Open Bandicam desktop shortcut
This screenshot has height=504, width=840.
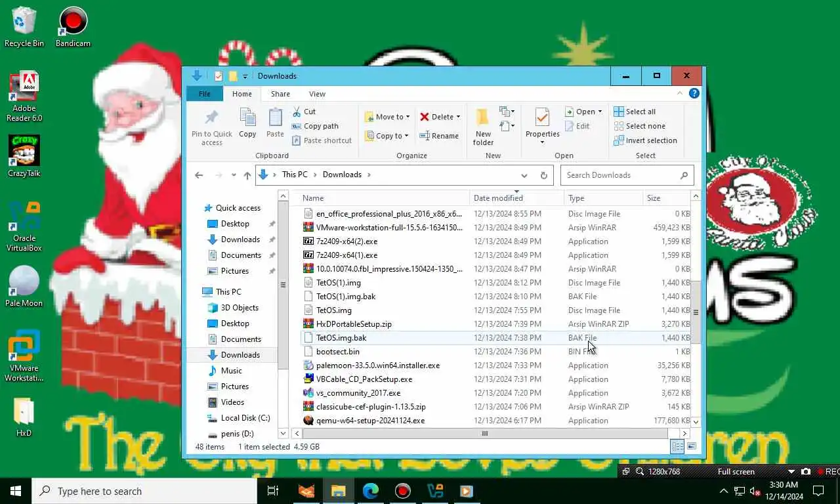click(x=73, y=27)
